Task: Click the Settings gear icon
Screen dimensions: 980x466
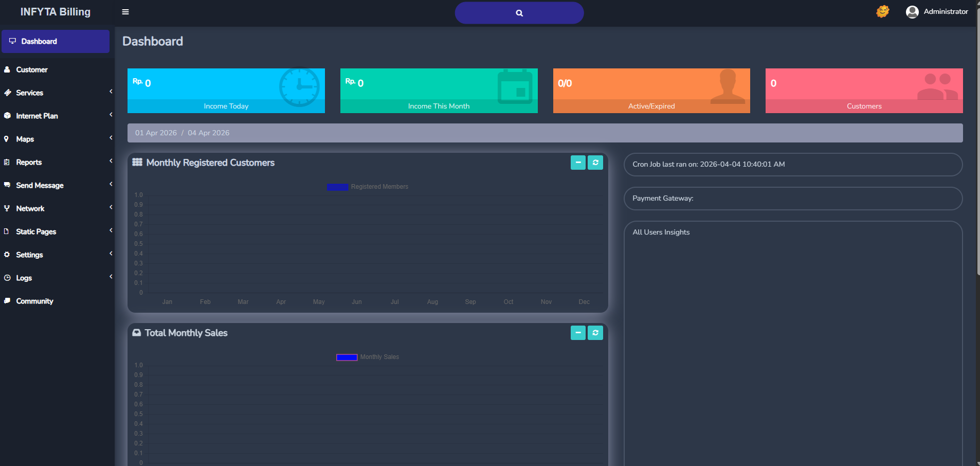Action: pos(7,255)
